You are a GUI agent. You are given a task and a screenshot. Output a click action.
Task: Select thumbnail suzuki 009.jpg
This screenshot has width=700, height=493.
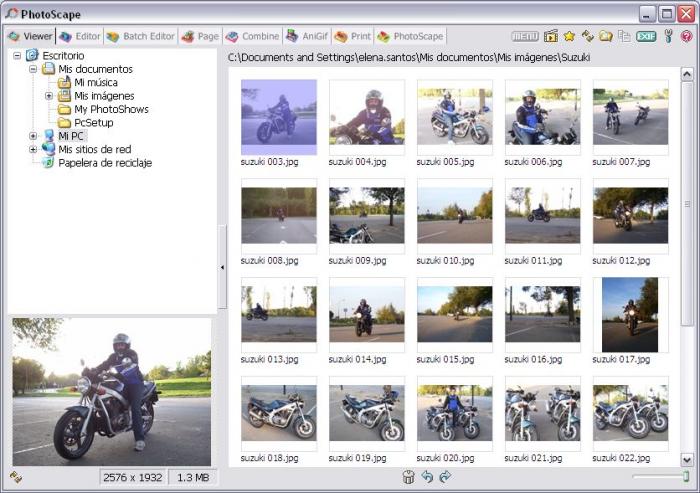point(367,216)
